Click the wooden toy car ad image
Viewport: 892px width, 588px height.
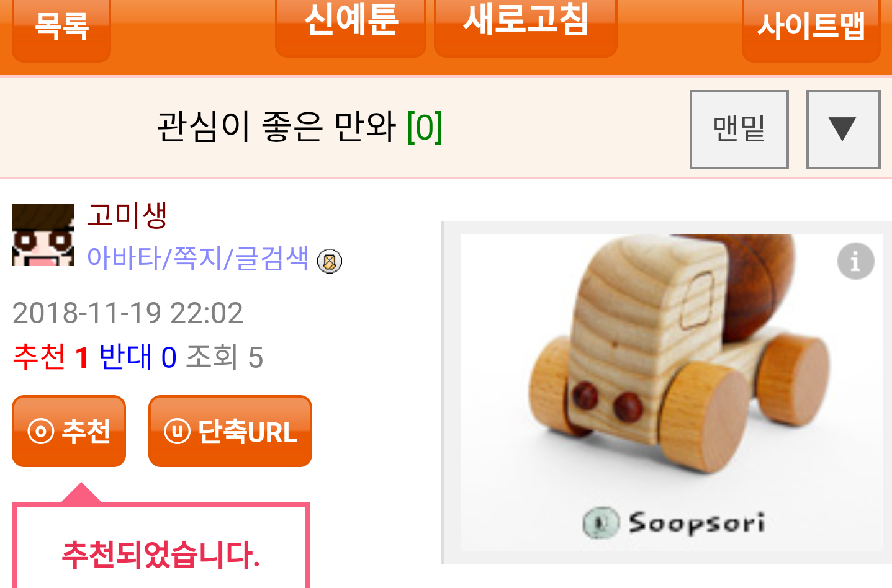pos(672,392)
